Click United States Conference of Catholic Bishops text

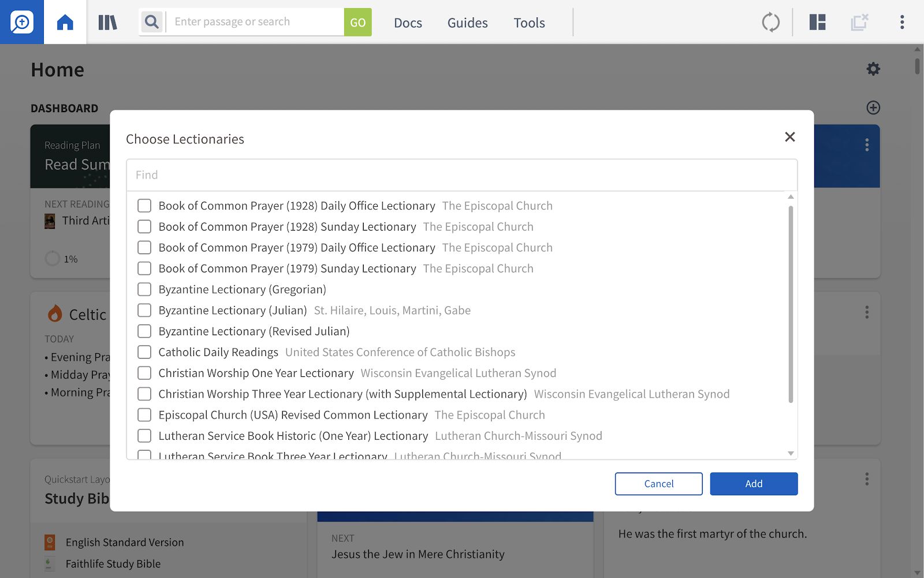click(400, 352)
